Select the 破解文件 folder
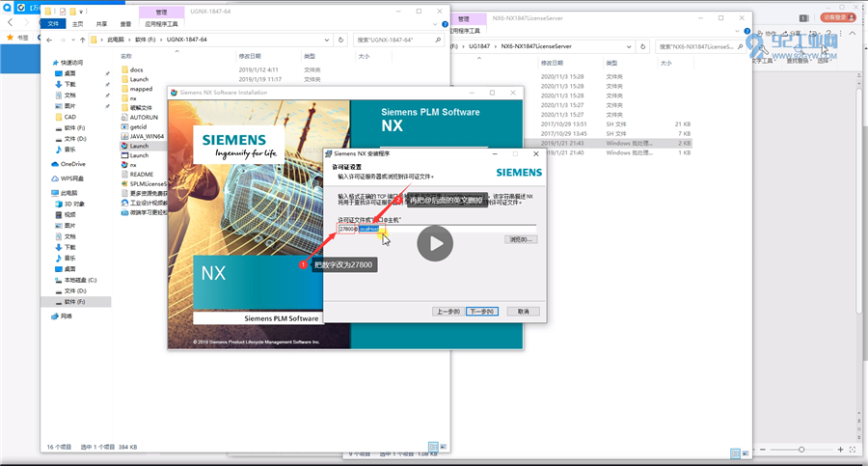Image resolution: width=868 pixels, height=466 pixels. 141,107
